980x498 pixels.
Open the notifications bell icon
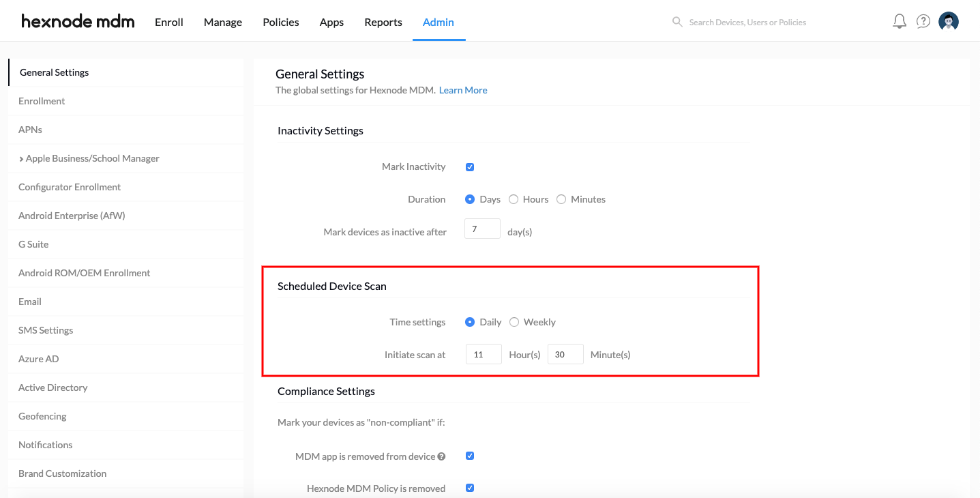pyautogui.click(x=900, y=22)
